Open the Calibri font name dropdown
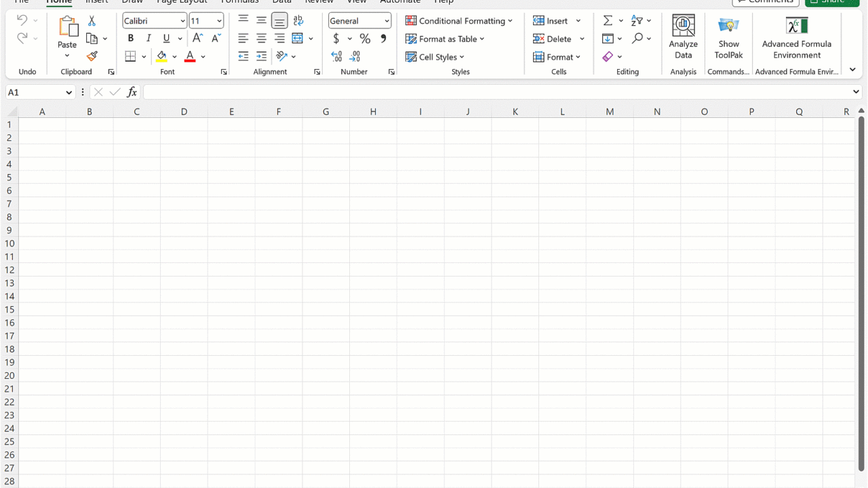Image resolution: width=868 pixels, height=488 pixels. click(x=182, y=21)
